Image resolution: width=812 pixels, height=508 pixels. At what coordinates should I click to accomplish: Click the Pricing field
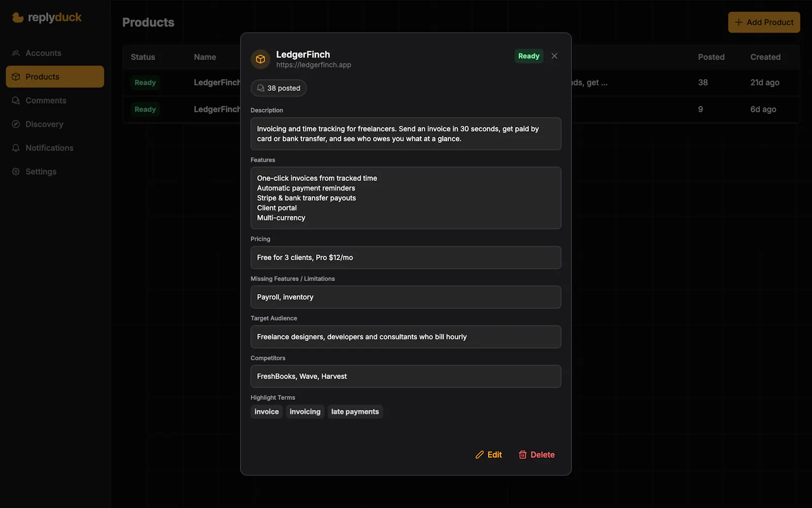405,258
